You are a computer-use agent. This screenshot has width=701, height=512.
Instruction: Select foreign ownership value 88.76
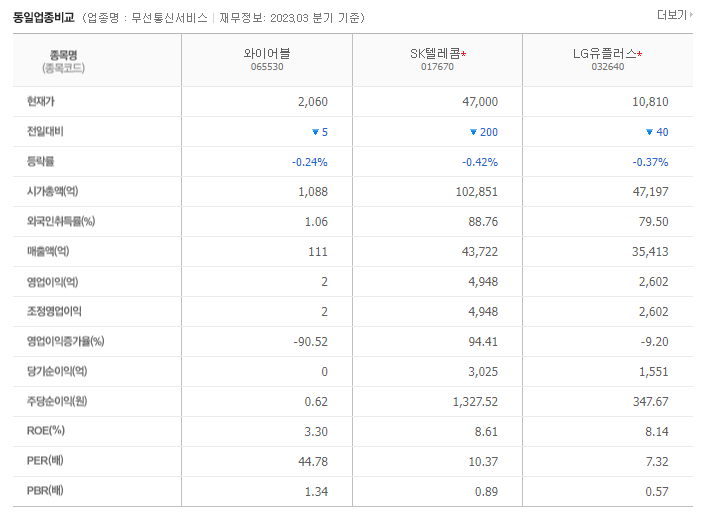[483, 222]
